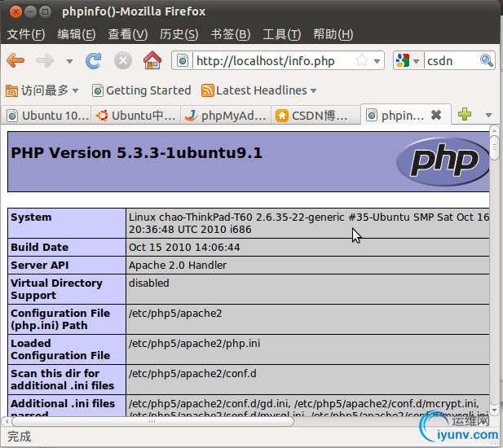
Task: Click the horizontal scrollbar thumb
Action: [x=152, y=421]
